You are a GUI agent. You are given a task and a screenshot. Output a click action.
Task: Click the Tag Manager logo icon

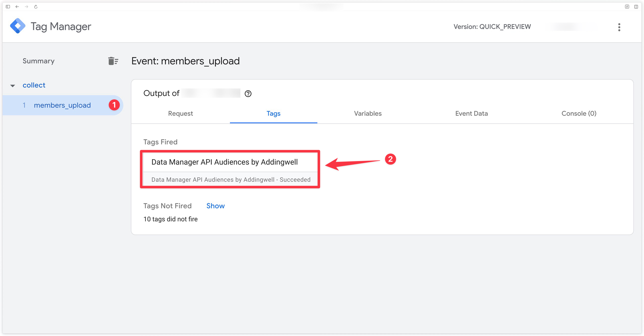tap(18, 26)
